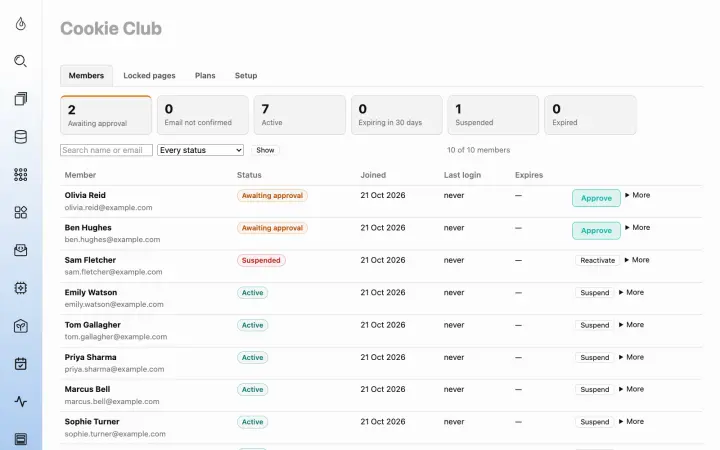Suspend Tom Gallagher's membership
Image resolution: width=720 pixels, height=450 pixels.
point(595,325)
